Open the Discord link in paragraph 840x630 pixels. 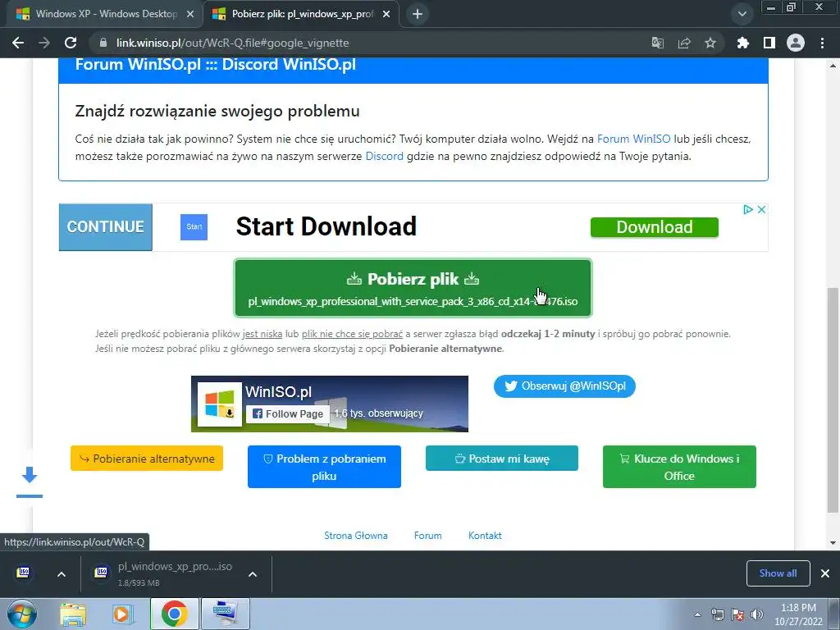click(x=384, y=156)
